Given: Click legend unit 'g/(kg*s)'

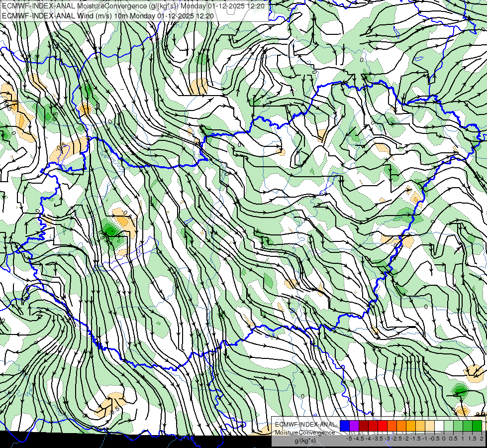Looking at the screenshot, I should 305,441.
